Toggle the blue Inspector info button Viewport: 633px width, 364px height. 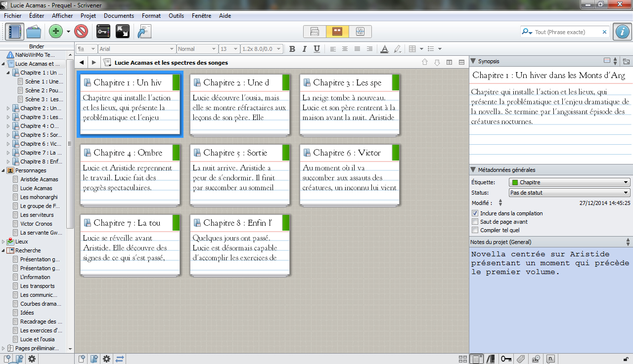click(x=622, y=32)
